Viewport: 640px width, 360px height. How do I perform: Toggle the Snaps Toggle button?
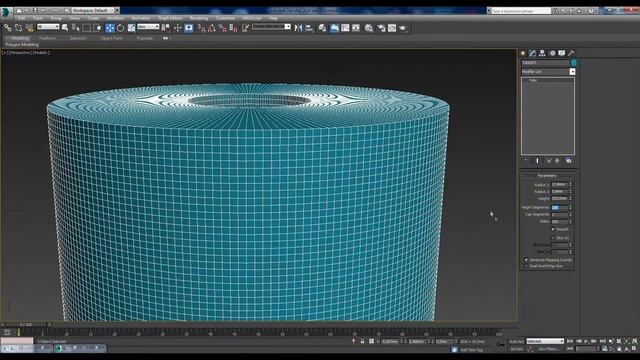pyautogui.click(x=201, y=28)
